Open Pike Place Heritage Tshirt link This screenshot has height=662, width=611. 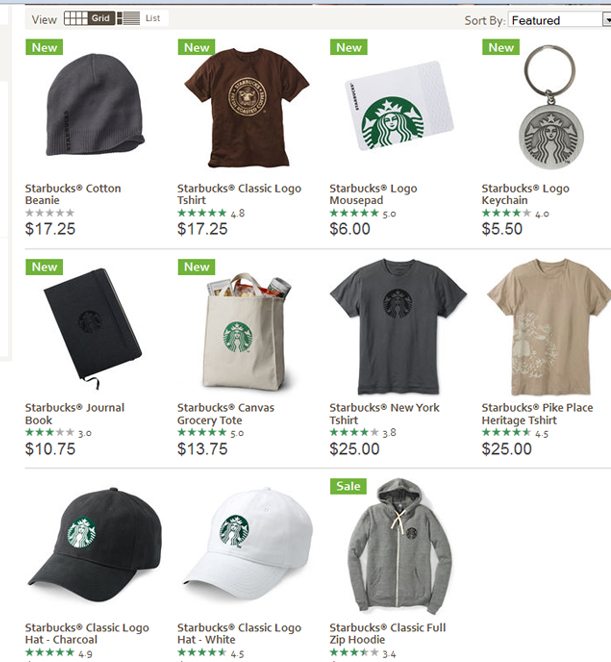point(537,414)
